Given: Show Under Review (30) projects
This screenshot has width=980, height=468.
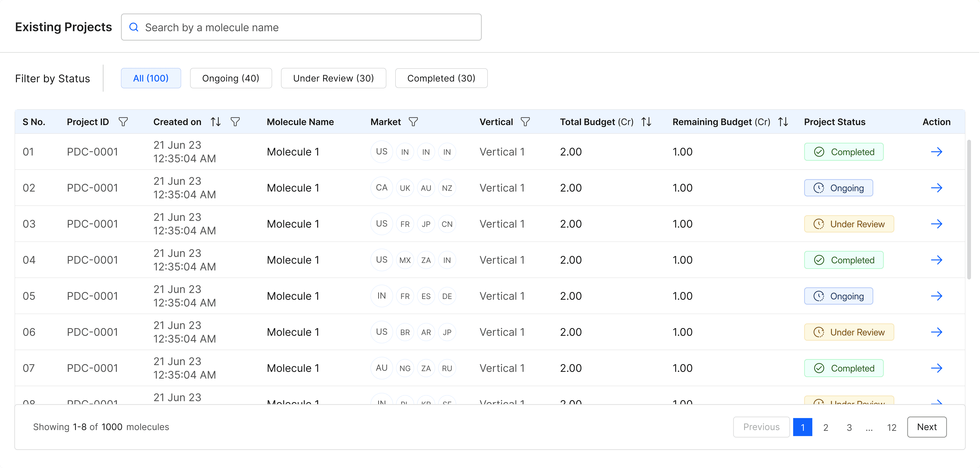Looking at the screenshot, I should tap(333, 78).
